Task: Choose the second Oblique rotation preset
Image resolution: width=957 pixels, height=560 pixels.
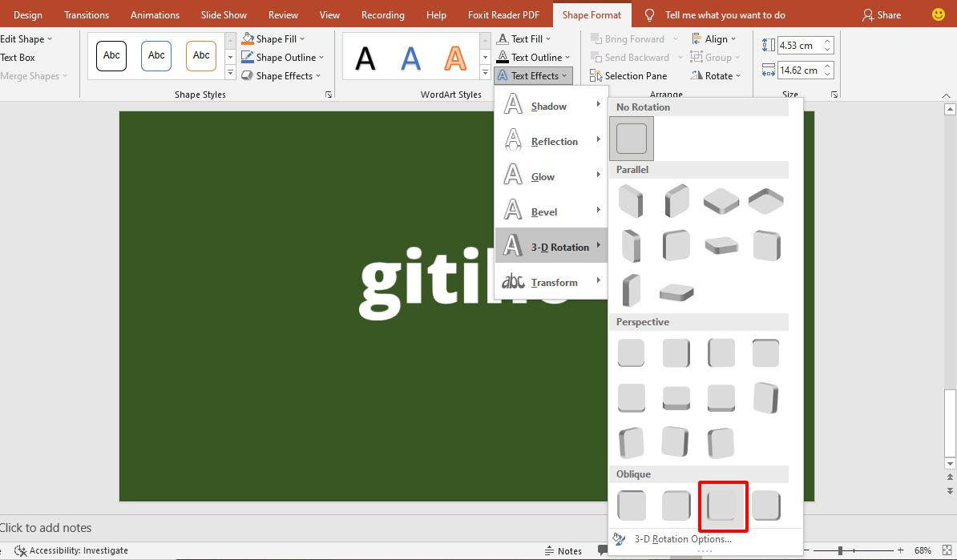Action: [676, 506]
